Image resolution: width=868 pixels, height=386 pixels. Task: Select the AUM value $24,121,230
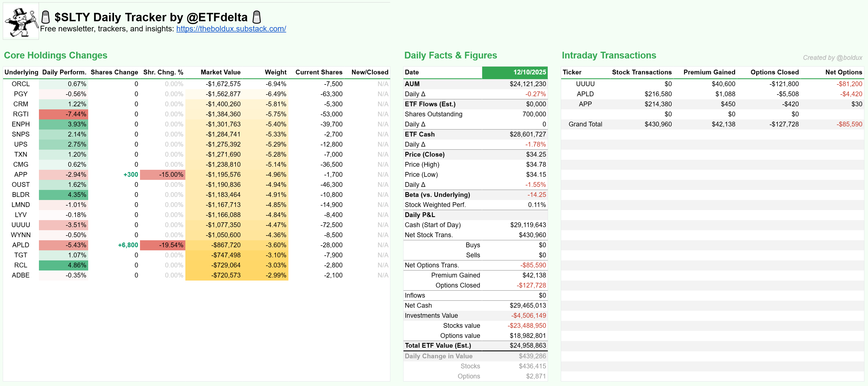point(527,84)
